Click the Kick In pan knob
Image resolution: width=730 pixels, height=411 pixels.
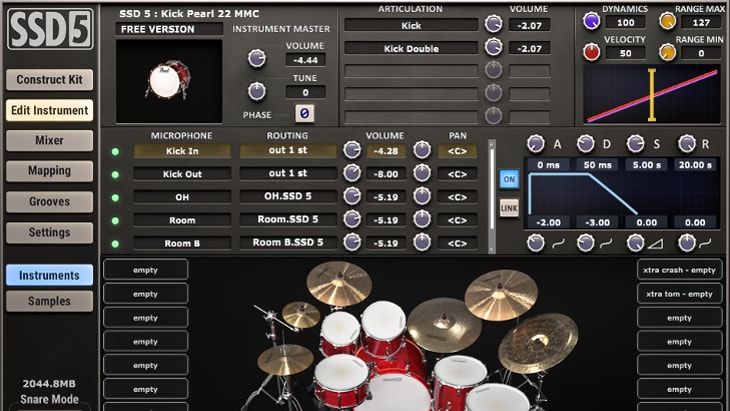point(422,150)
